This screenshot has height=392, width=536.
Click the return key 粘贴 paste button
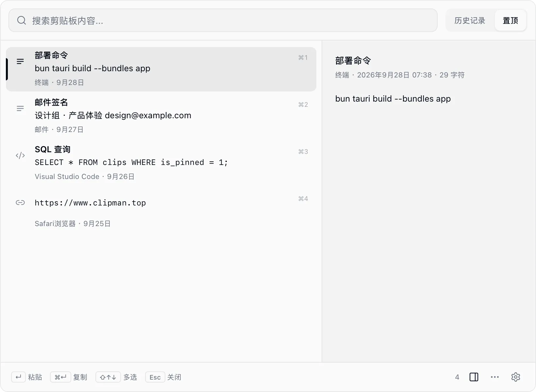27,377
